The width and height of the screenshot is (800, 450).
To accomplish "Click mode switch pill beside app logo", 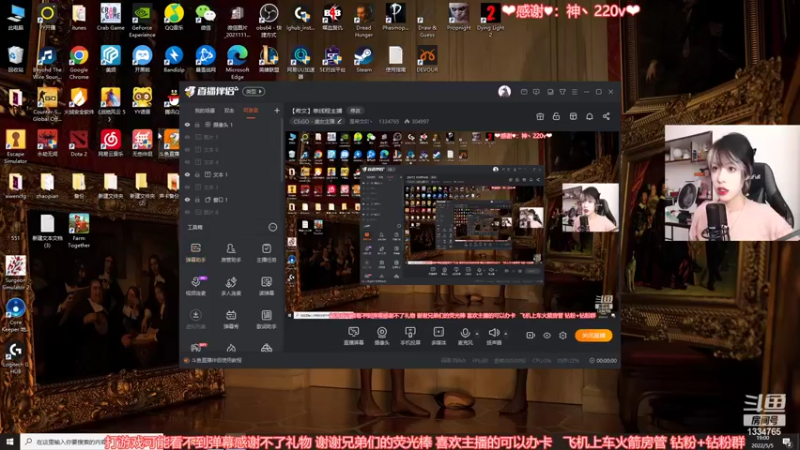I will click(x=254, y=91).
